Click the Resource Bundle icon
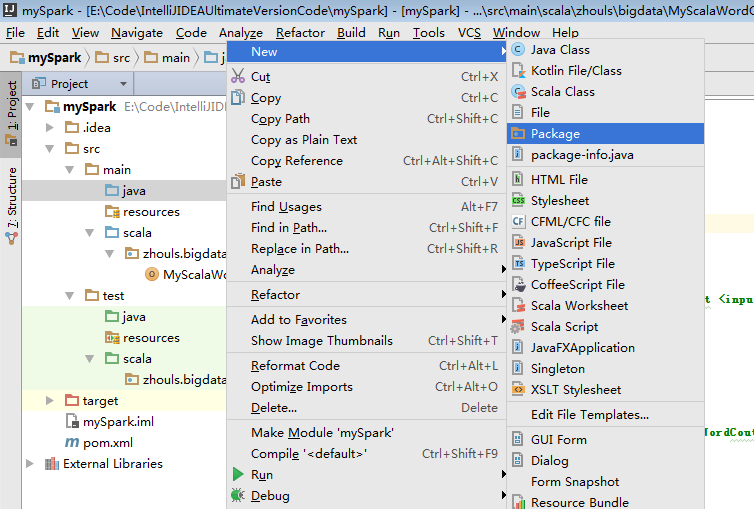 [x=518, y=502]
